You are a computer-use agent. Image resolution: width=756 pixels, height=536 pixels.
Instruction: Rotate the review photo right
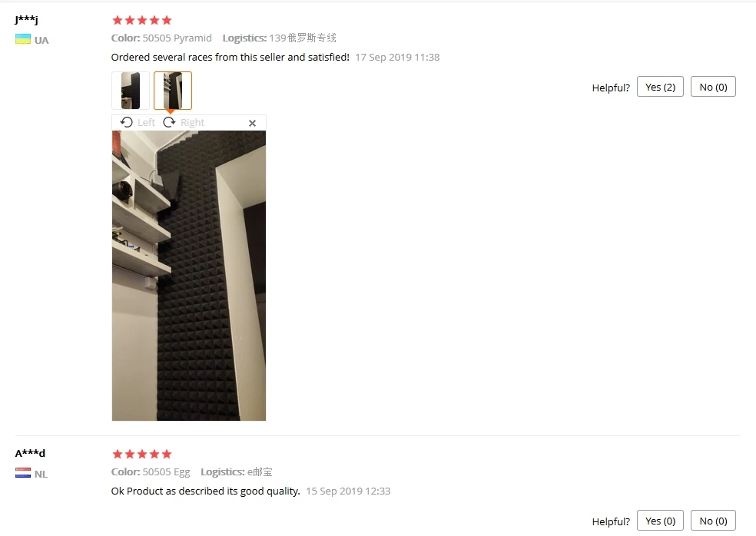point(184,122)
